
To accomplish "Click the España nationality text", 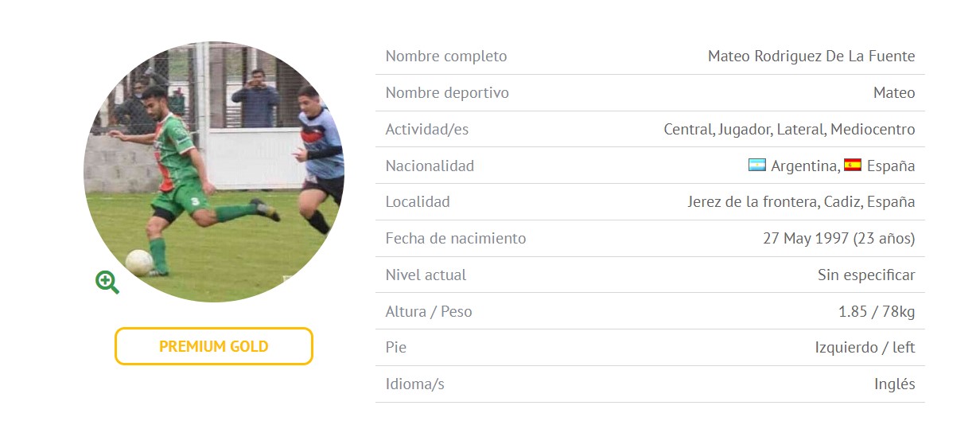I will 891,166.
